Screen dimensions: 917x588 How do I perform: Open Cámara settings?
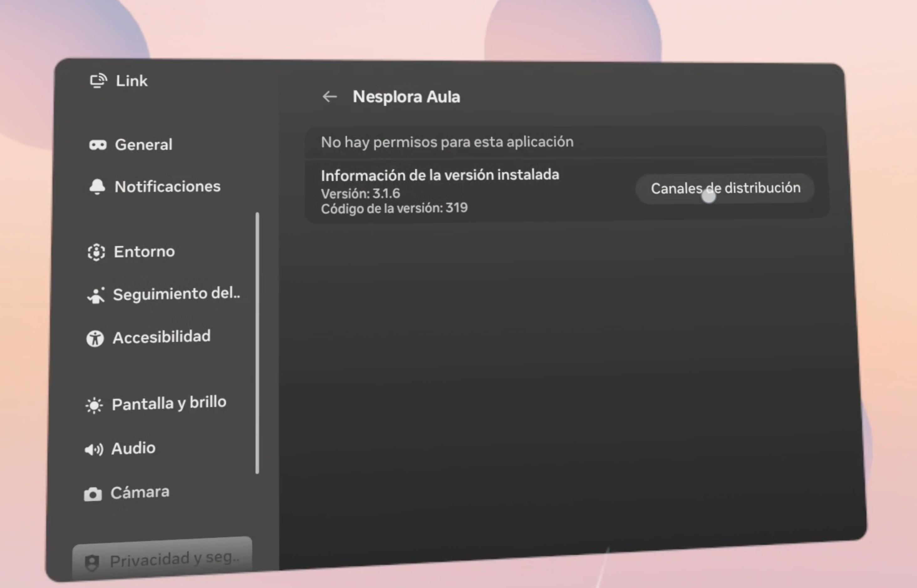pos(127,493)
